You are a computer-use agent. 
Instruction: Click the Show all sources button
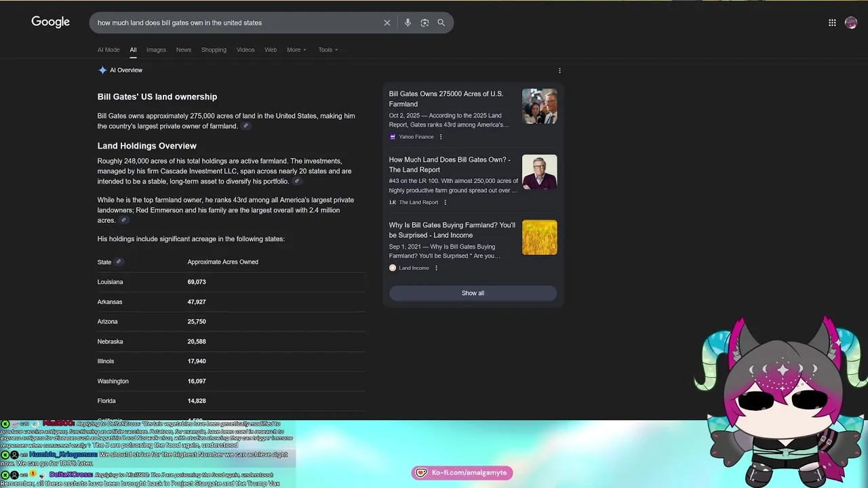[x=473, y=293]
